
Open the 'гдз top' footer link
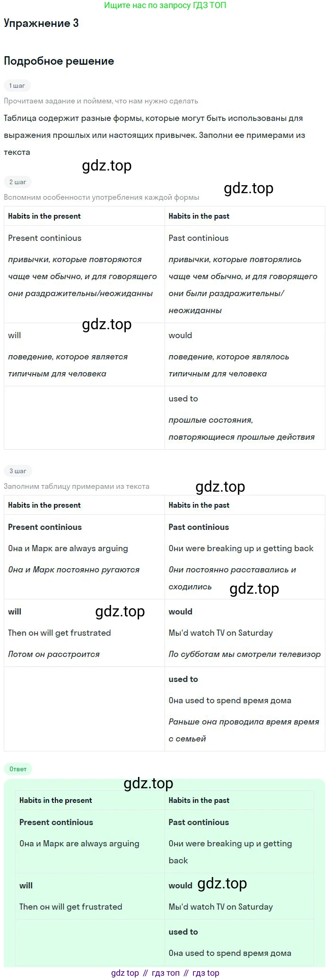coord(206,973)
